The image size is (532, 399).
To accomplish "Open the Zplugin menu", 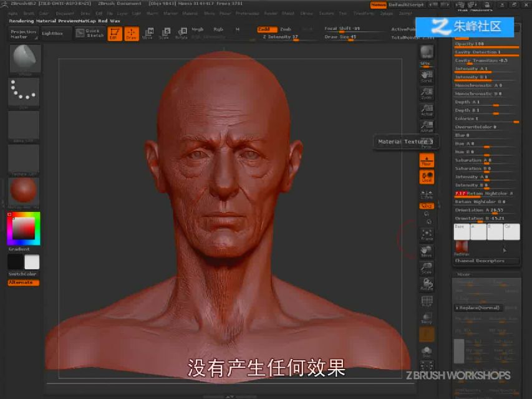I will tap(387, 14).
